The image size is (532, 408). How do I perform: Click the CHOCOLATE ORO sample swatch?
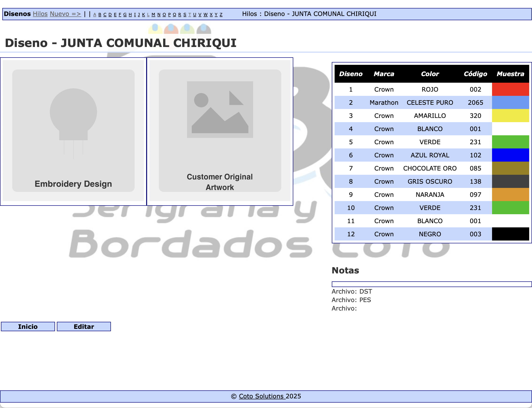pos(510,168)
